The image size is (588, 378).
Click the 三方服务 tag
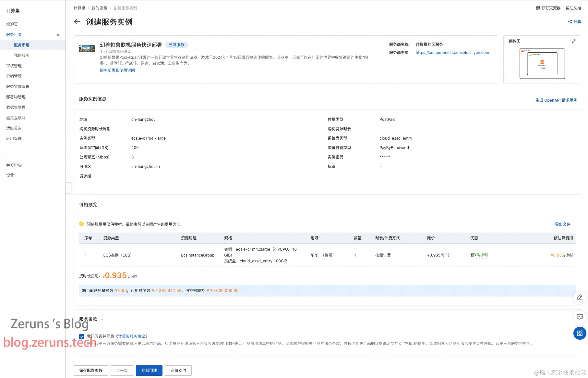pos(176,45)
